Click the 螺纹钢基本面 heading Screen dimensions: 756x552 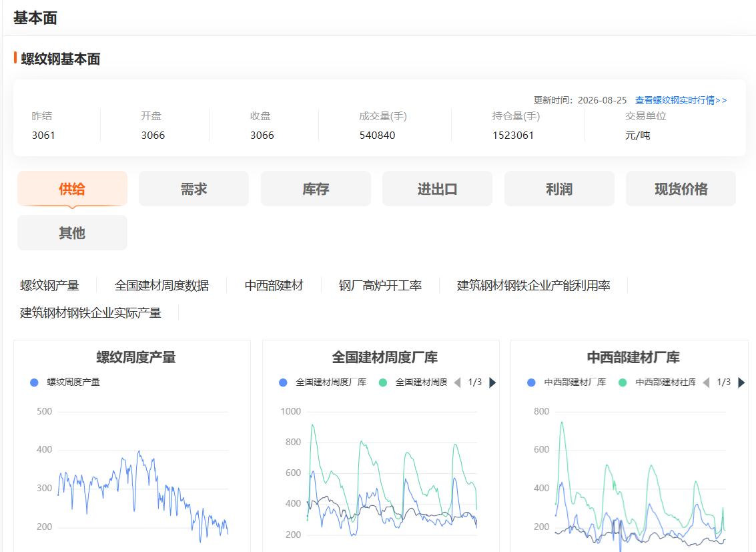point(61,59)
